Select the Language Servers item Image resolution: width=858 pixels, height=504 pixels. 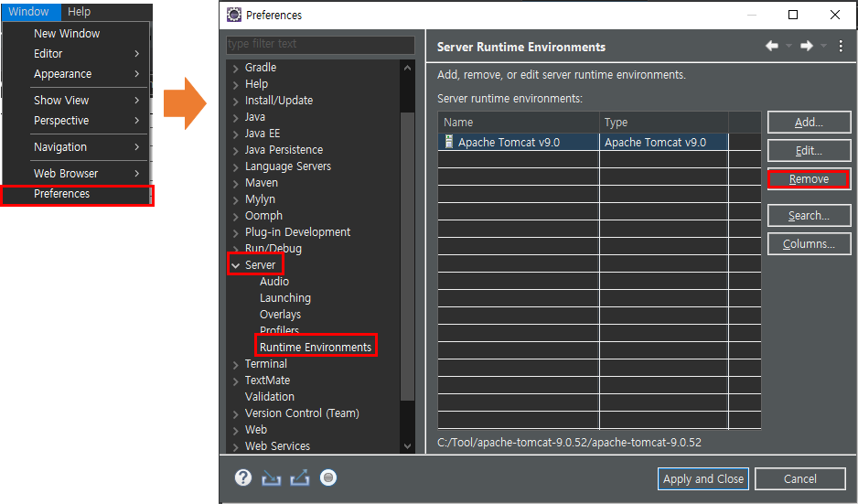(288, 166)
